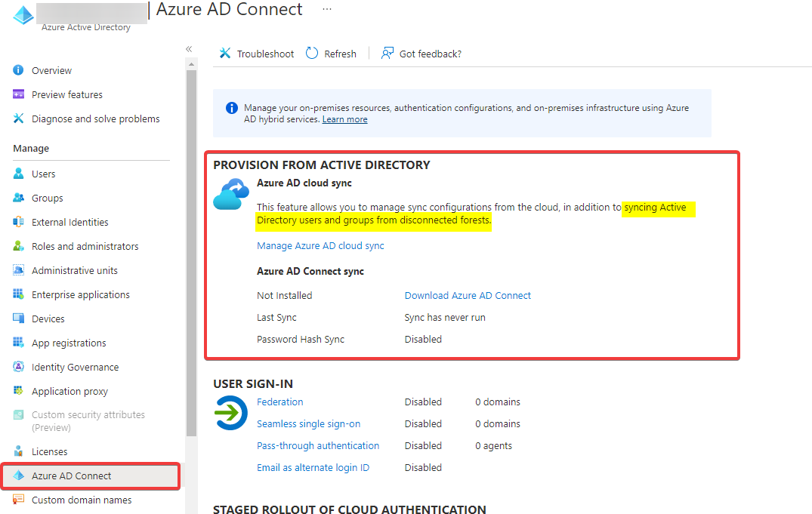Click the 'Not Installed' status text
Viewport: 812px width, 514px height.
(284, 296)
